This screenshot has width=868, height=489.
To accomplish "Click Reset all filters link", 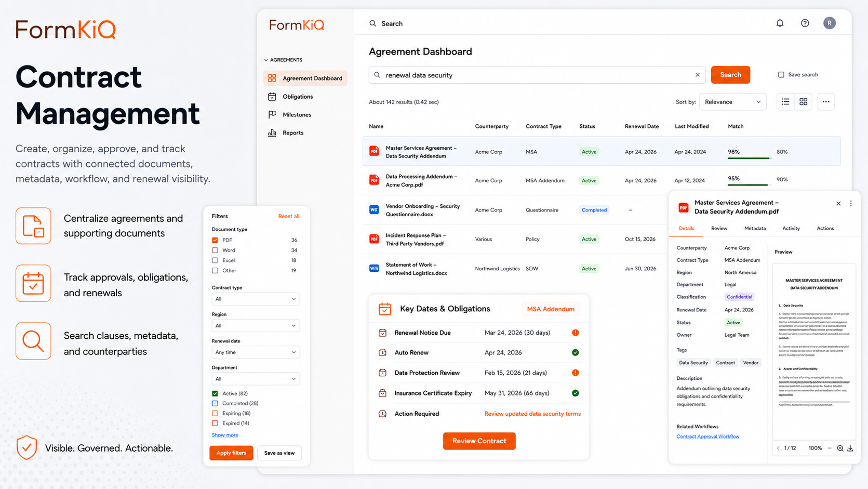I will [x=289, y=216].
